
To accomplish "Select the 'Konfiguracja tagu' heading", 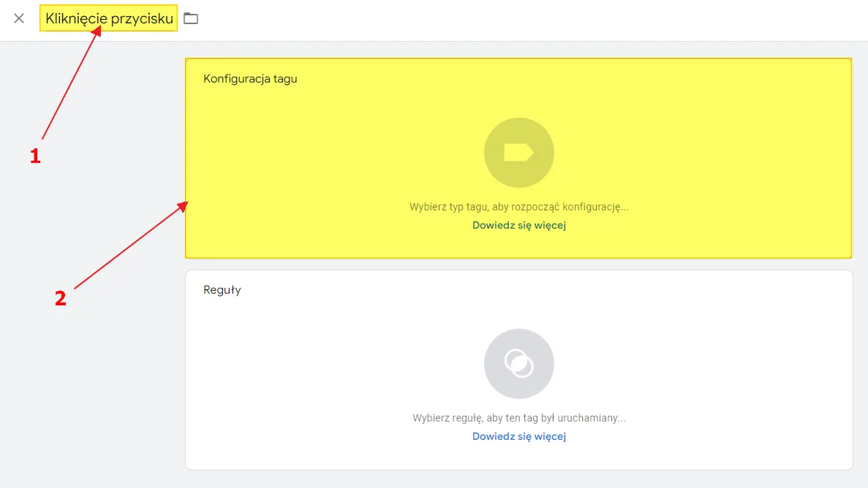I will (250, 79).
